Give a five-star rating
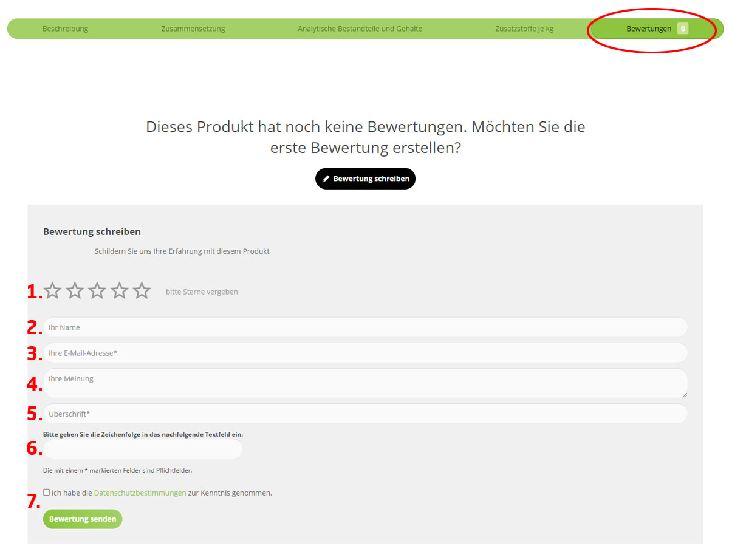Image resolution: width=729 pixels, height=560 pixels. [x=142, y=291]
